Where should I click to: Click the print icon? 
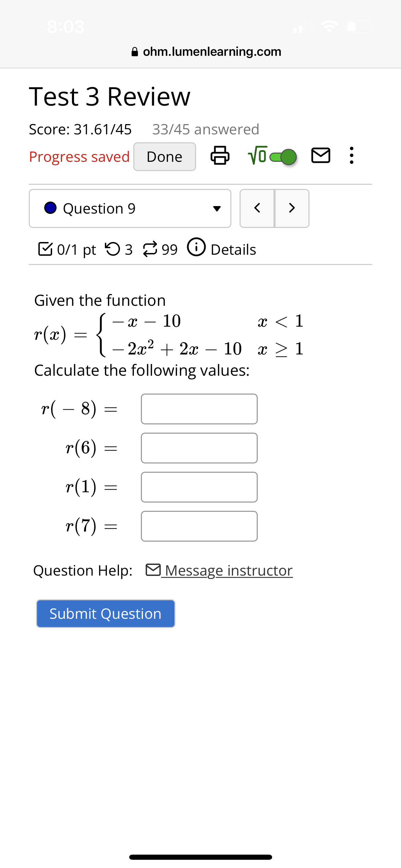(220, 156)
